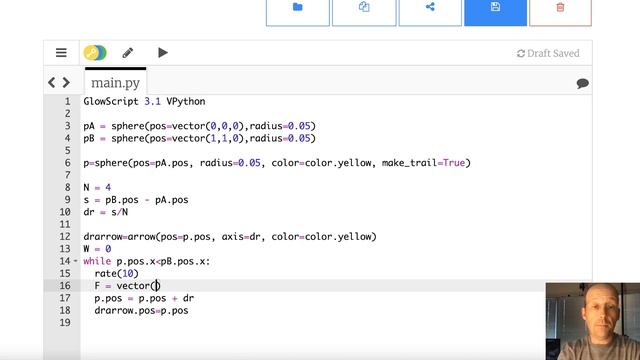640x360 pixels.
Task: Click the 'dr = s/N' line
Action: [x=106, y=212]
